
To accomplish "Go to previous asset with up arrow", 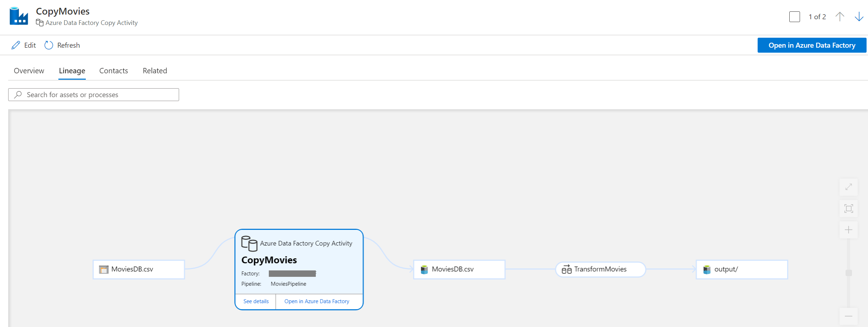I will pos(840,17).
